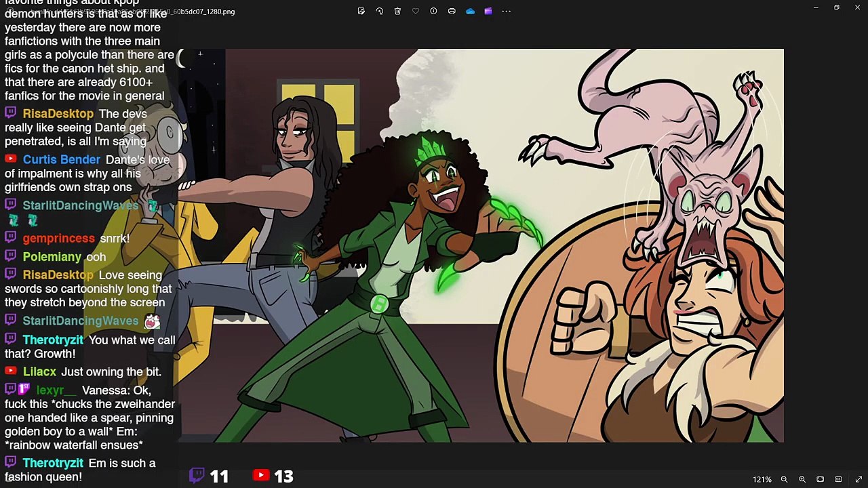Print the image with the printer icon
The height and width of the screenshot is (488, 868).
click(x=452, y=11)
